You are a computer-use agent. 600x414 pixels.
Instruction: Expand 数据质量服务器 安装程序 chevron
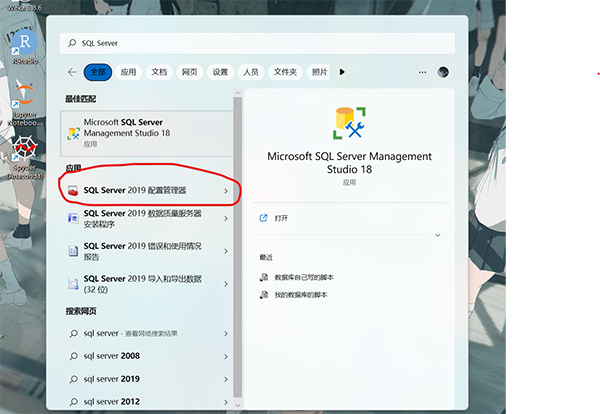point(226,218)
